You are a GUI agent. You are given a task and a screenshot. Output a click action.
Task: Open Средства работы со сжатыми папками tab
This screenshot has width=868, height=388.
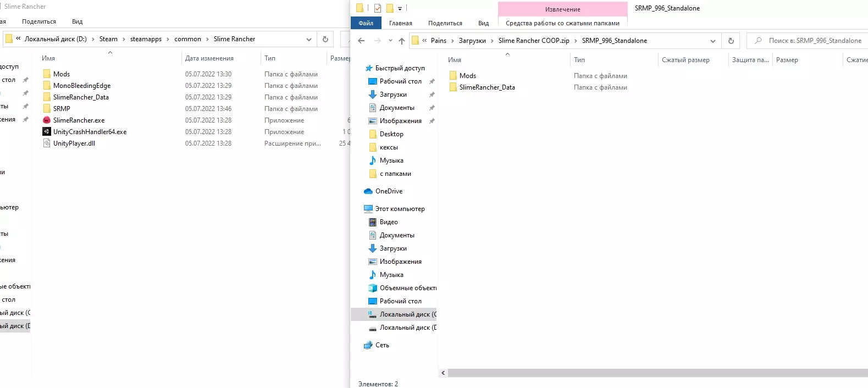coord(563,23)
